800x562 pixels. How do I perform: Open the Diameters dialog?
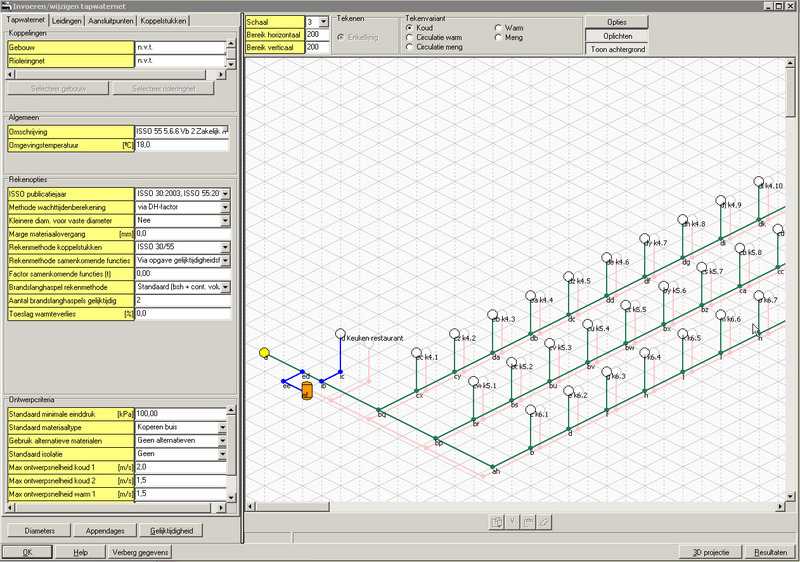(x=39, y=530)
